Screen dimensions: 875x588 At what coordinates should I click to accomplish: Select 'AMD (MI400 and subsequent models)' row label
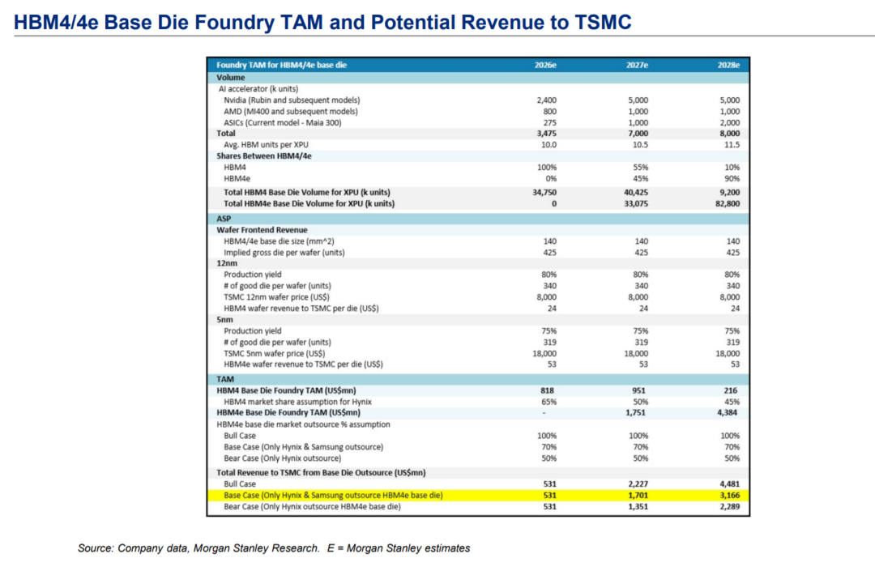tap(291, 112)
